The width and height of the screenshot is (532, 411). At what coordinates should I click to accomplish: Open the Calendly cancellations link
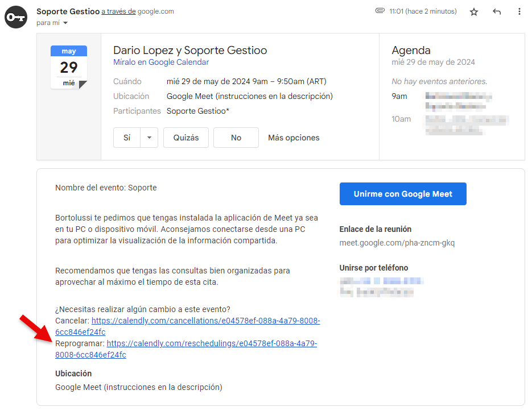pyautogui.click(x=188, y=326)
